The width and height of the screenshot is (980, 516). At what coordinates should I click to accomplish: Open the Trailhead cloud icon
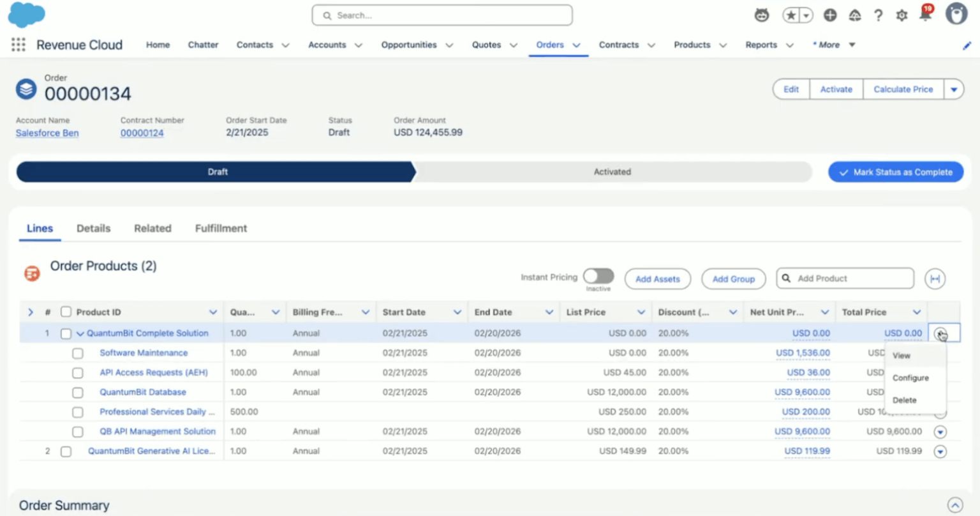tap(855, 15)
